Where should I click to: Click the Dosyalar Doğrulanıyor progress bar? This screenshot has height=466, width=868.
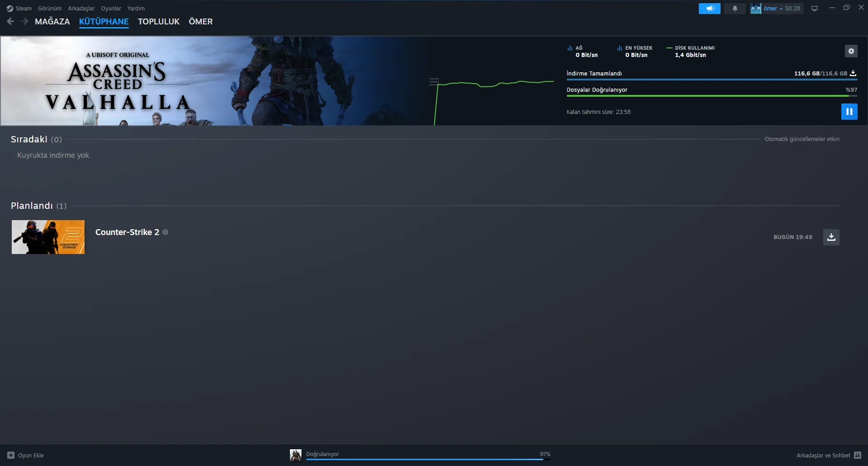click(712, 96)
